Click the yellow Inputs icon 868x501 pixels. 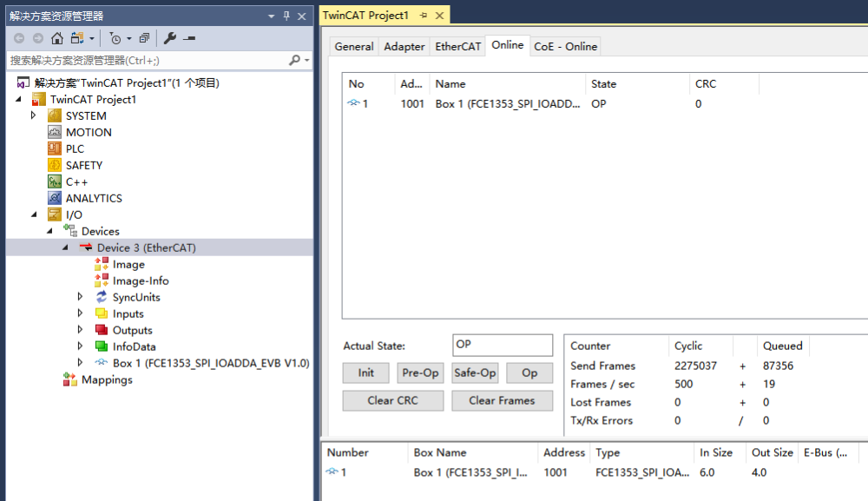coord(102,313)
